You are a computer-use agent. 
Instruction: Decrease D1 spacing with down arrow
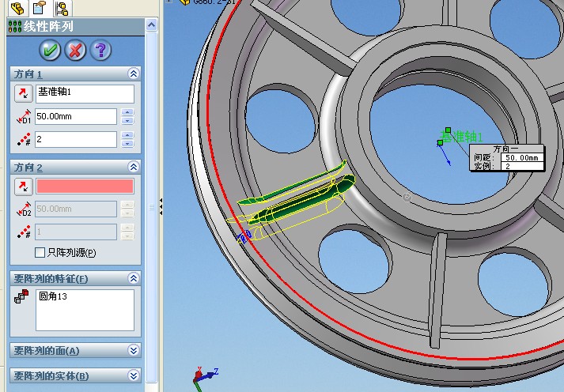click(127, 121)
